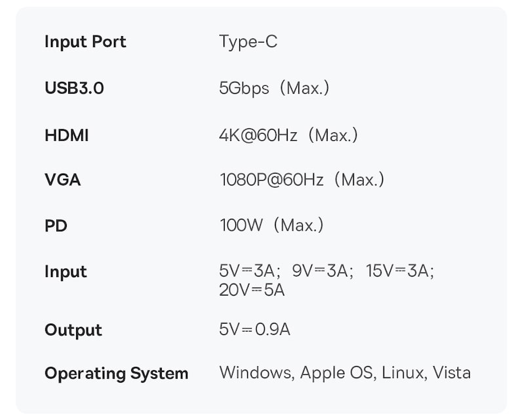Click the Input row label

[66, 272]
